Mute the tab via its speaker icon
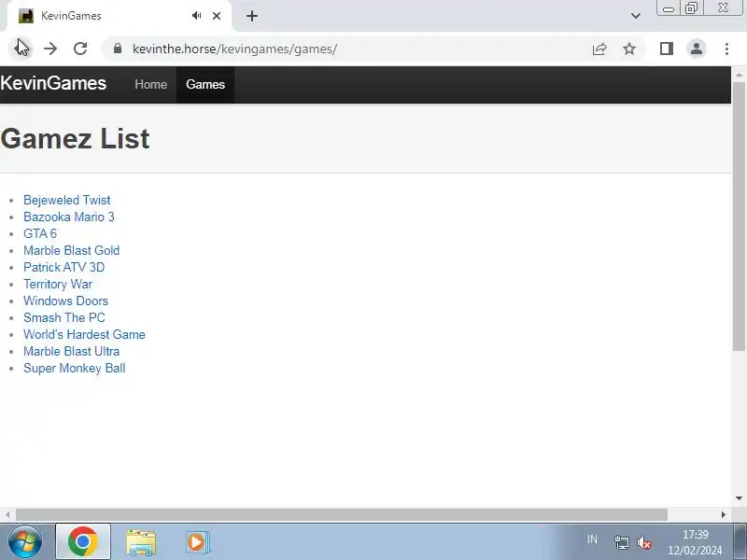 [x=196, y=16]
